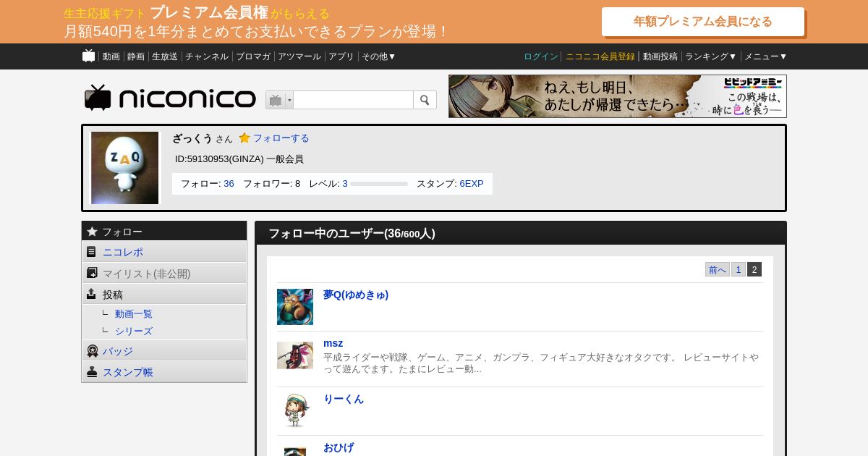Click マイリスト(非公開) sidebar item
868x456 pixels.
164,273
